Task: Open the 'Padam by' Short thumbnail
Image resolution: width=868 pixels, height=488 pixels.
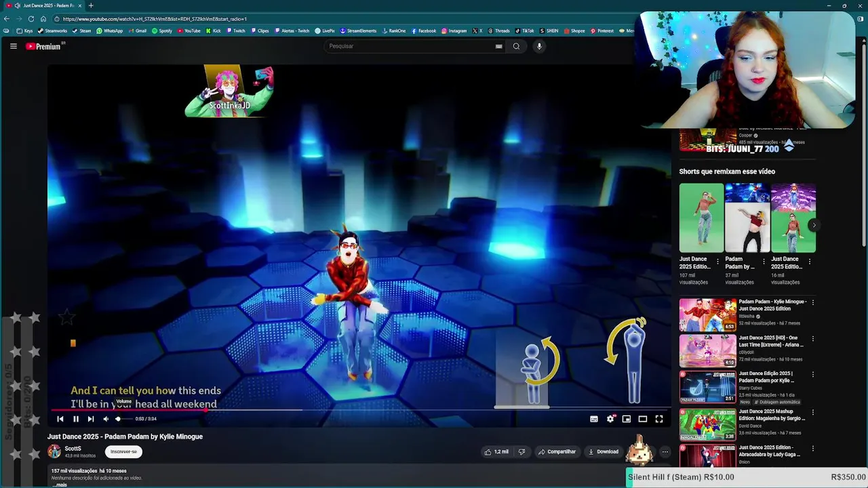Action: click(x=747, y=218)
